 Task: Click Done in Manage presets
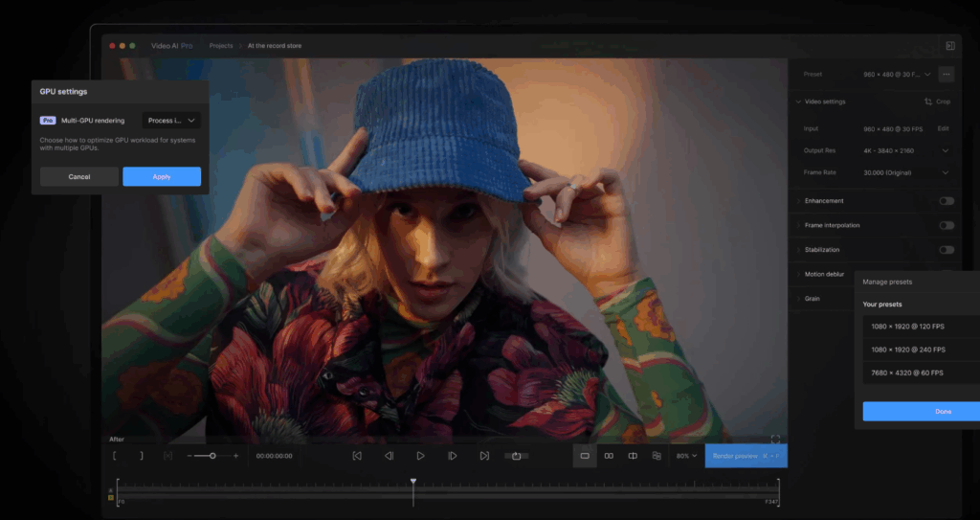click(x=922, y=411)
